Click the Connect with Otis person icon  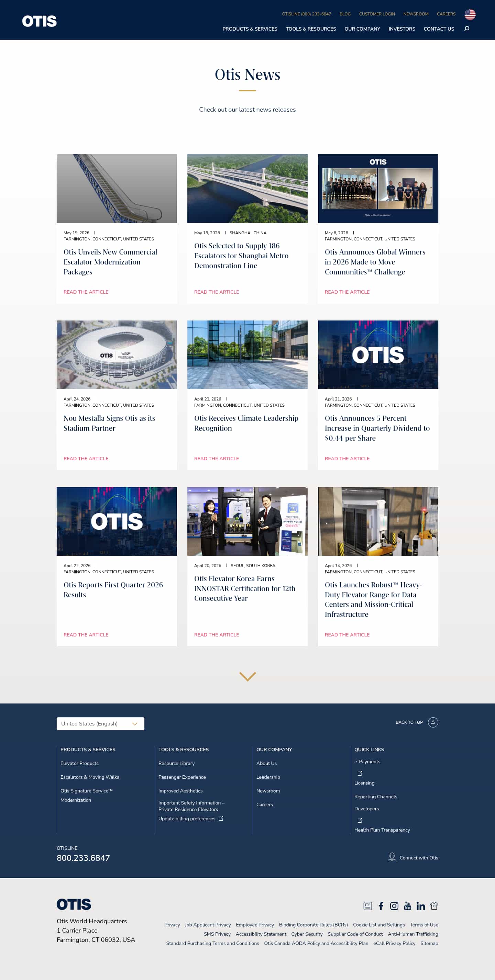(x=392, y=857)
